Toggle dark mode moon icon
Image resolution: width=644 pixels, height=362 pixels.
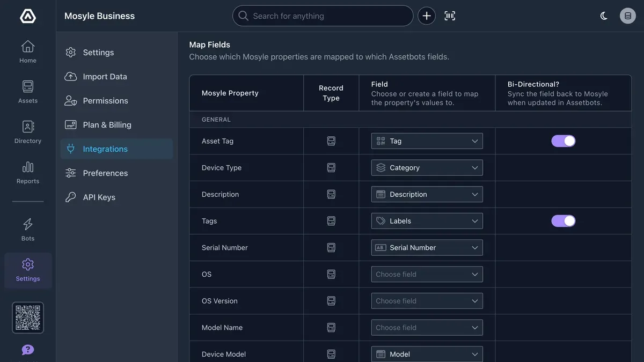point(604,16)
